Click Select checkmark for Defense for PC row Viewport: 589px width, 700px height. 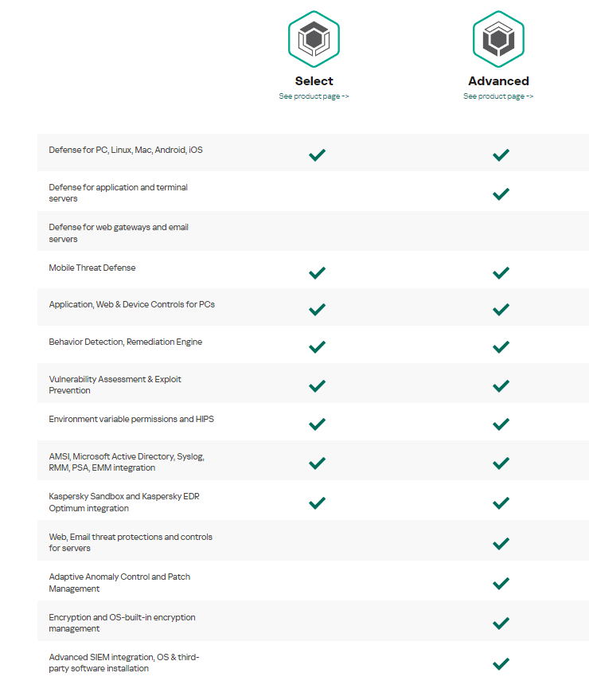coord(317,154)
